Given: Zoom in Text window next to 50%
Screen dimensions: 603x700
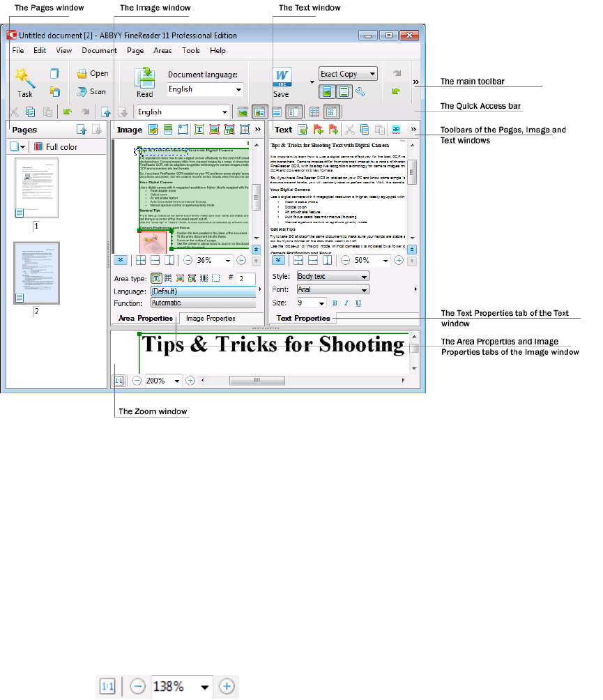Looking at the screenshot, I should click(x=399, y=260).
